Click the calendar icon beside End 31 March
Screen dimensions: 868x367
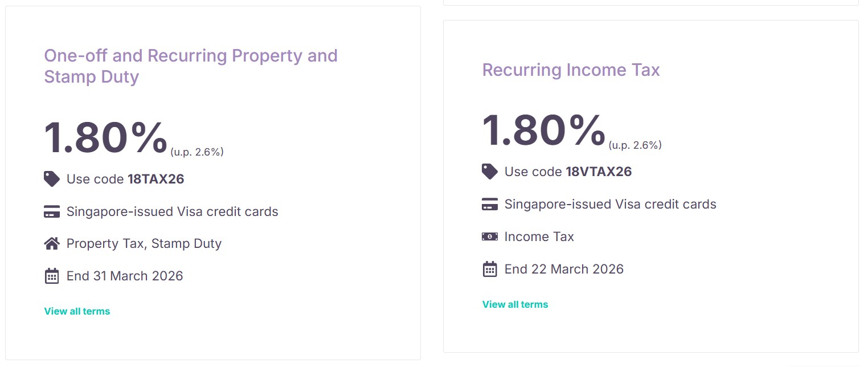52,276
